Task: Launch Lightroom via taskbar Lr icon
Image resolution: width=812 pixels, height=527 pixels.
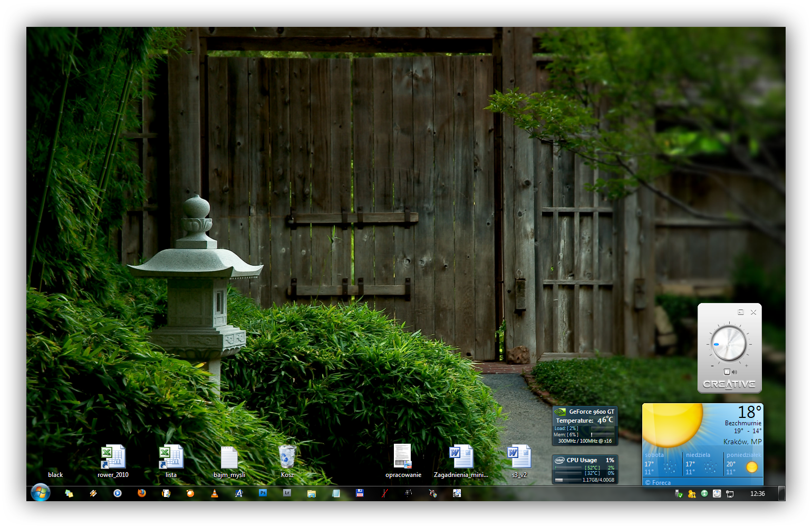Action: pos(287,493)
